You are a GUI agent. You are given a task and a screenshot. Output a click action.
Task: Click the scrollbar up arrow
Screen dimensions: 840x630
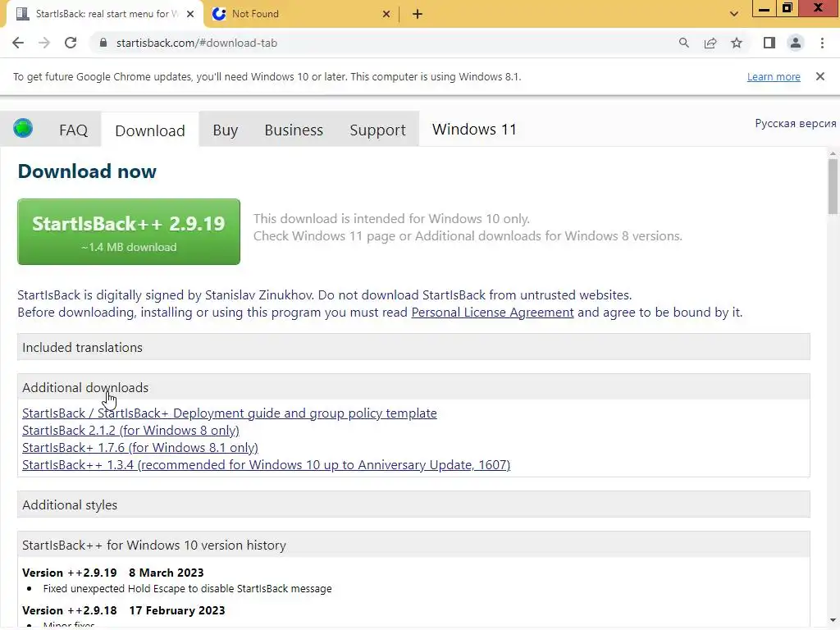tap(833, 153)
